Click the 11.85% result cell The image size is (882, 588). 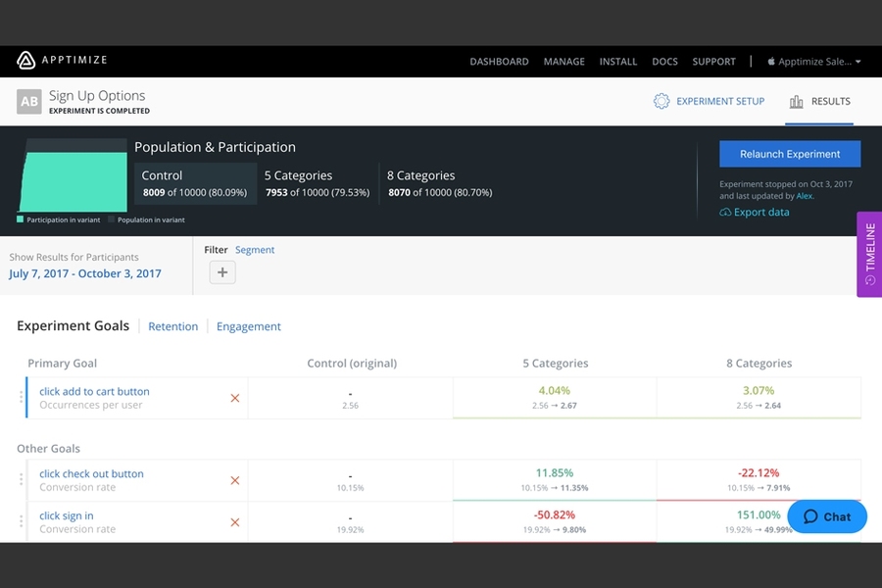point(555,480)
